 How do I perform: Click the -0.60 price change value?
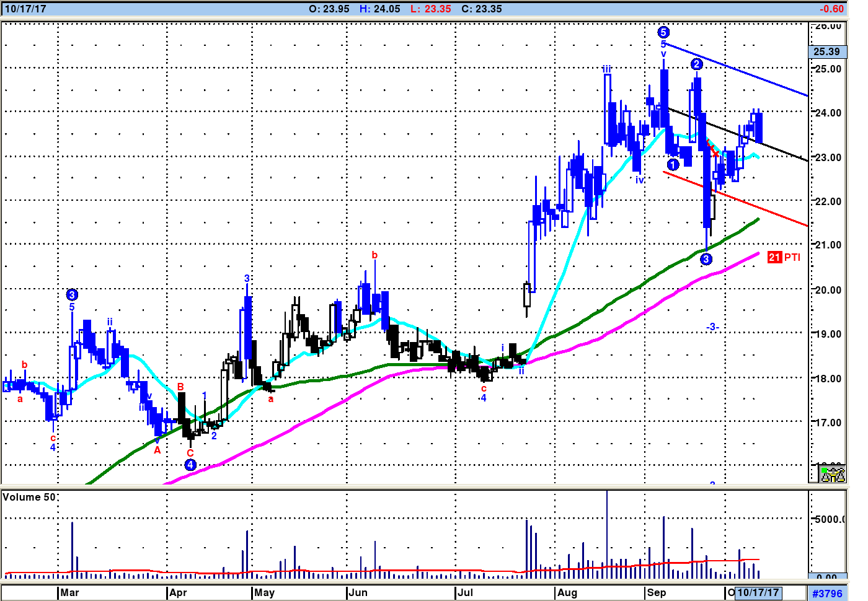coord(831,9)
